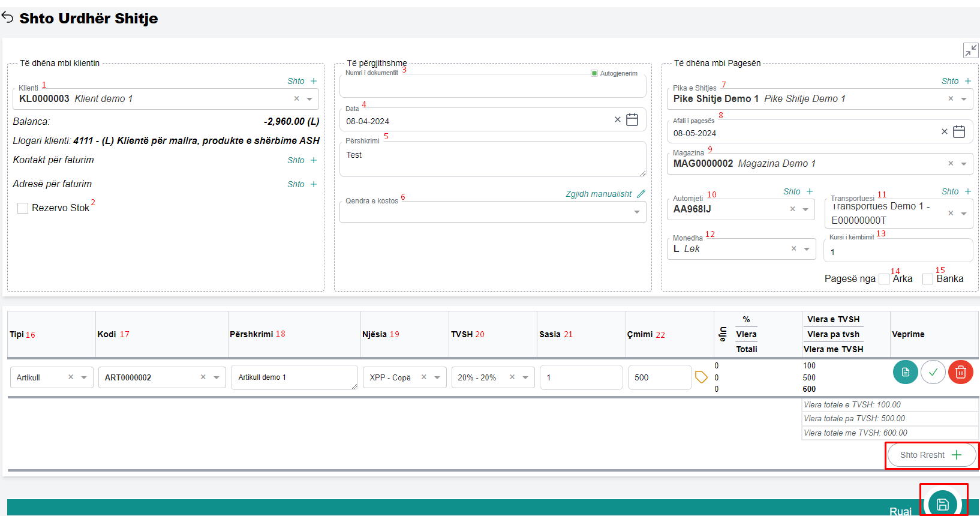Check the Banka payment checkbox
The width and height of the screenshot is (980, 516).
tap(928, 279)
